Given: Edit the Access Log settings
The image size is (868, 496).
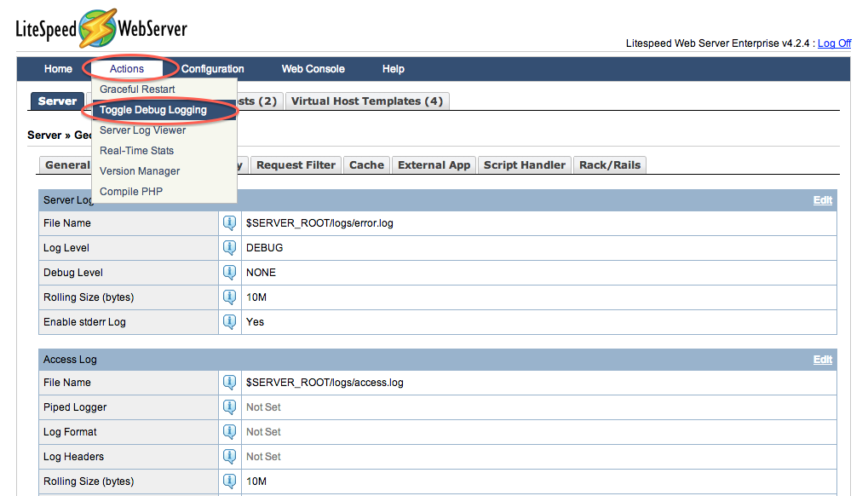Looking at the screenshot, I should [x=821, y=359].
